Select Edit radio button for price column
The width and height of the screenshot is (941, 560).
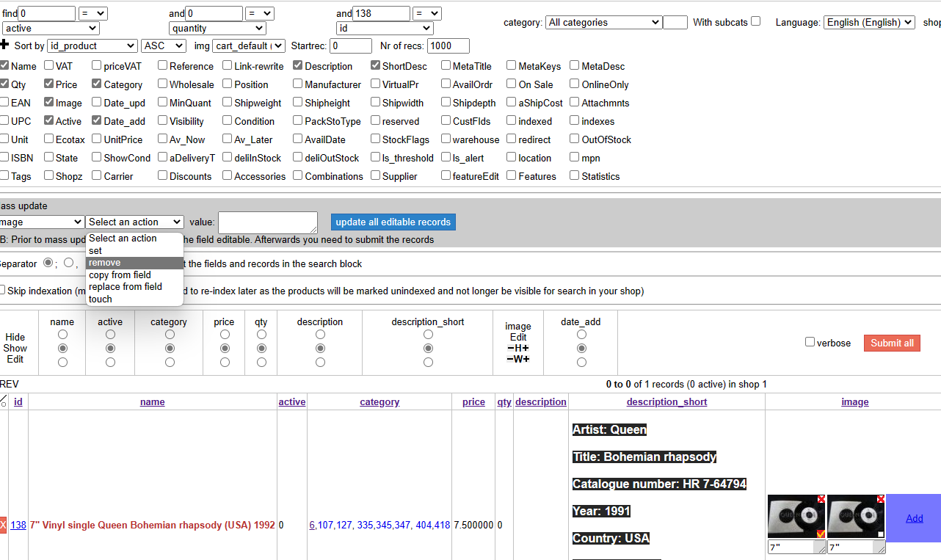click(225, 362)
